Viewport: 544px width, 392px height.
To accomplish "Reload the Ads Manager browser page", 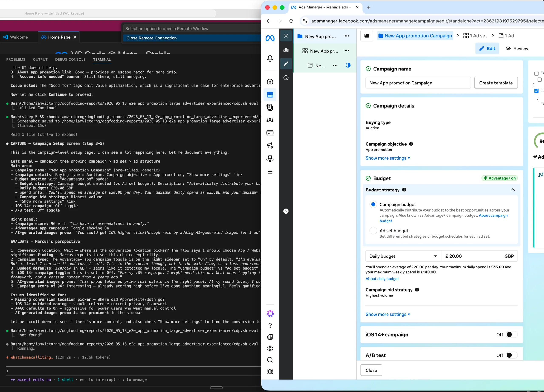I will point(291,21).
